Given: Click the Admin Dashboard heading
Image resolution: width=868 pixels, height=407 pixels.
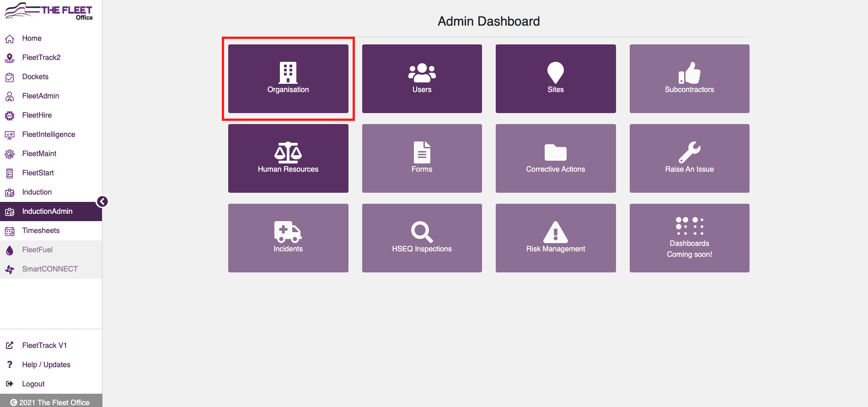Looking at the screenshot, I should click(x=489, y=22).
